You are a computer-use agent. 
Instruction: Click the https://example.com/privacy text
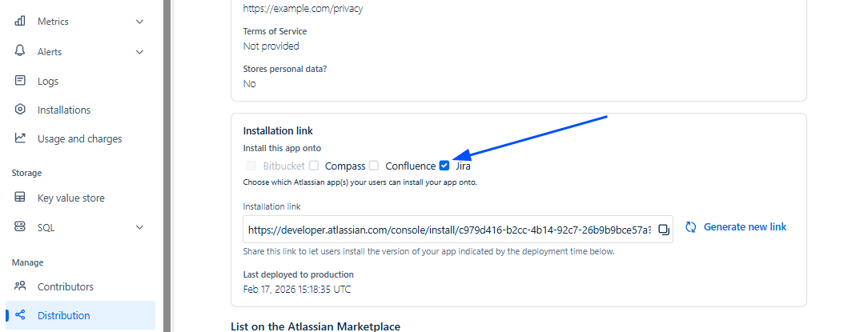303,9
